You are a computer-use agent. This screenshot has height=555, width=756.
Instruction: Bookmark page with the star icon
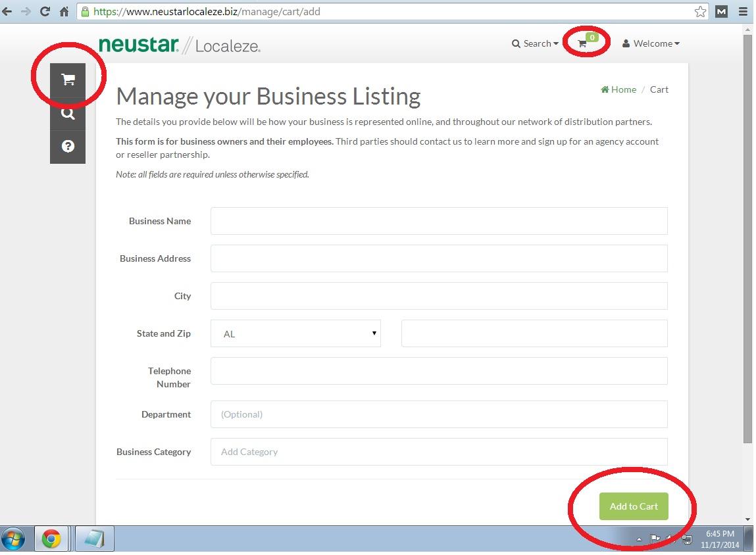[x=700, y=11]
